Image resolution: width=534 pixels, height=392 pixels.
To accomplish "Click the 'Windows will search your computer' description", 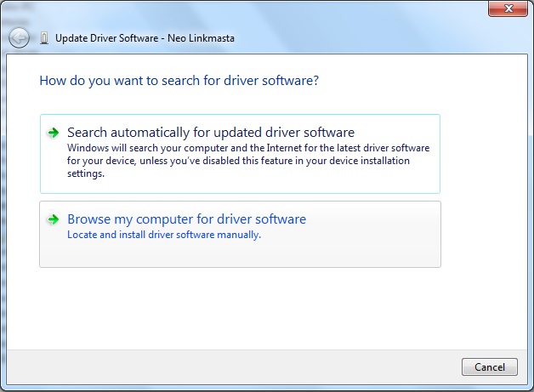I will [x=248, y=161].
